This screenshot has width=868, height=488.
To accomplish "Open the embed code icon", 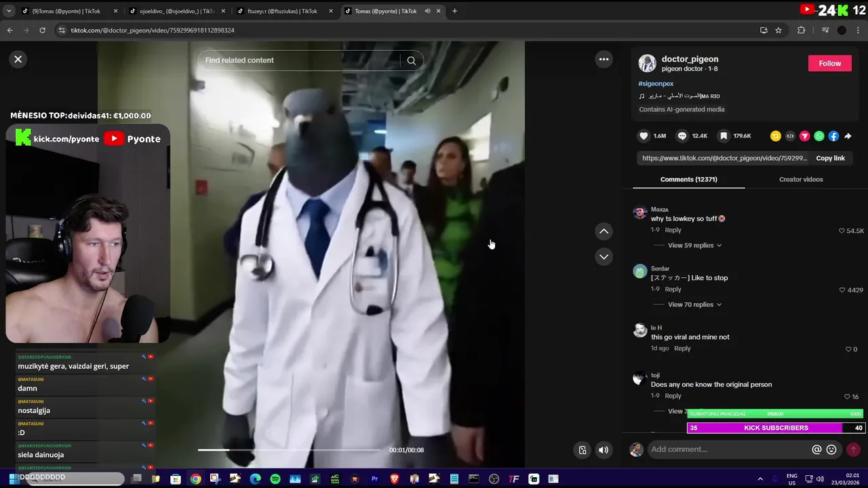I will click(x=790, y=136).
